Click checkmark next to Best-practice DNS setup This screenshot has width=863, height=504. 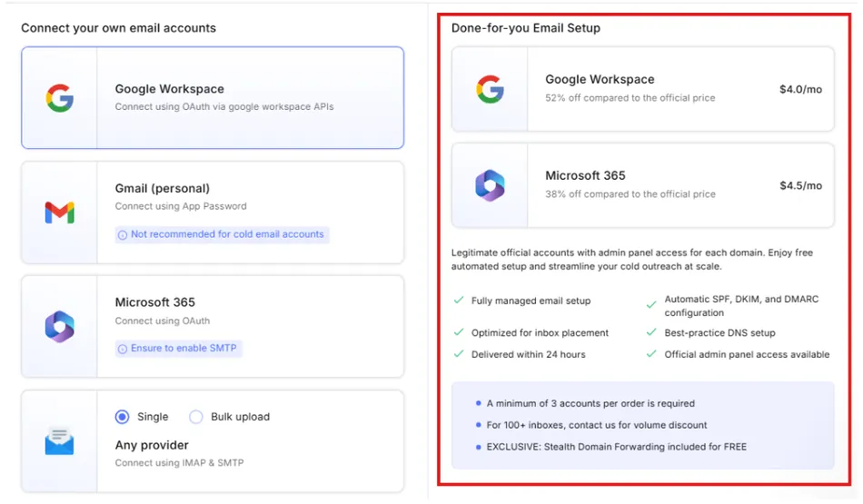651,332
